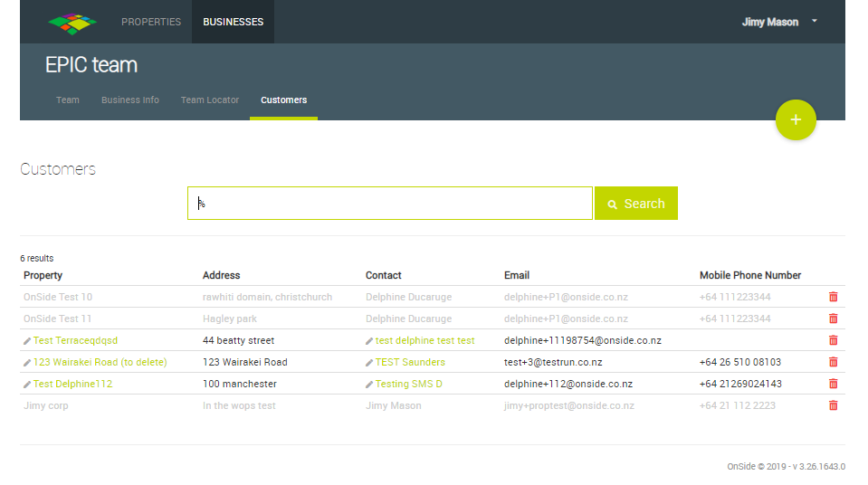Screen dimensions: 868x485
Task: Delete the Test Terraceqdqsd customer row
Action: click(x=833, y=340)
